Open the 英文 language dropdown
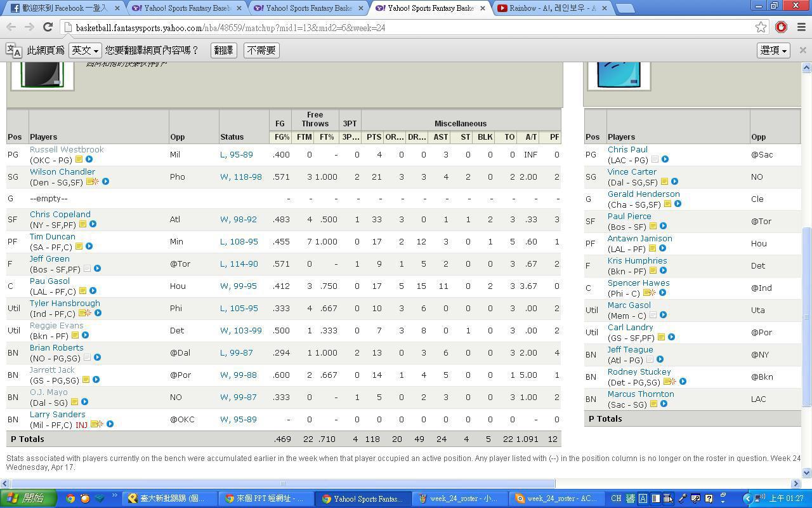The width and height of the screenshot is (812, 508). (85, 50)
